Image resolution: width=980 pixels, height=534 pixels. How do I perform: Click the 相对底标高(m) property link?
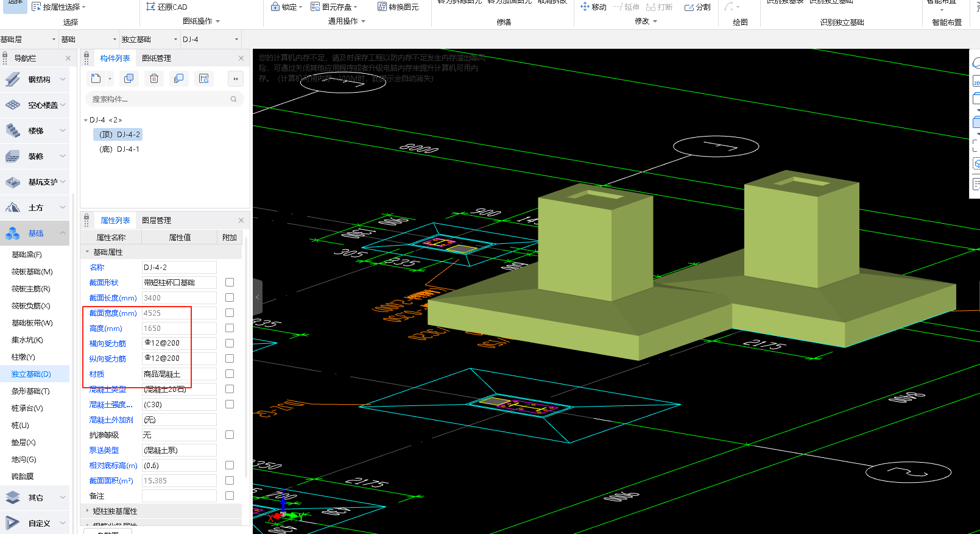[113, 466]
